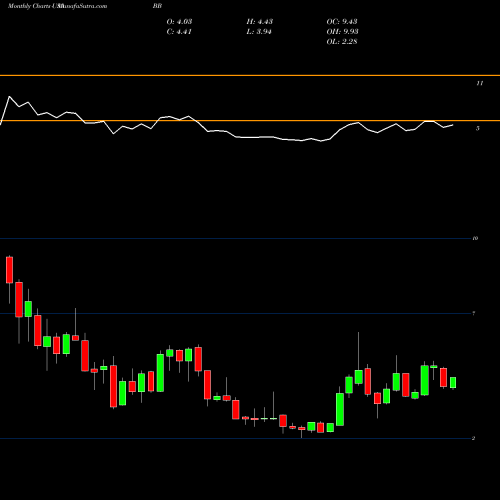Click the peak of the white indicator line
Screen dimensions: 500x500
pos(9,97)
